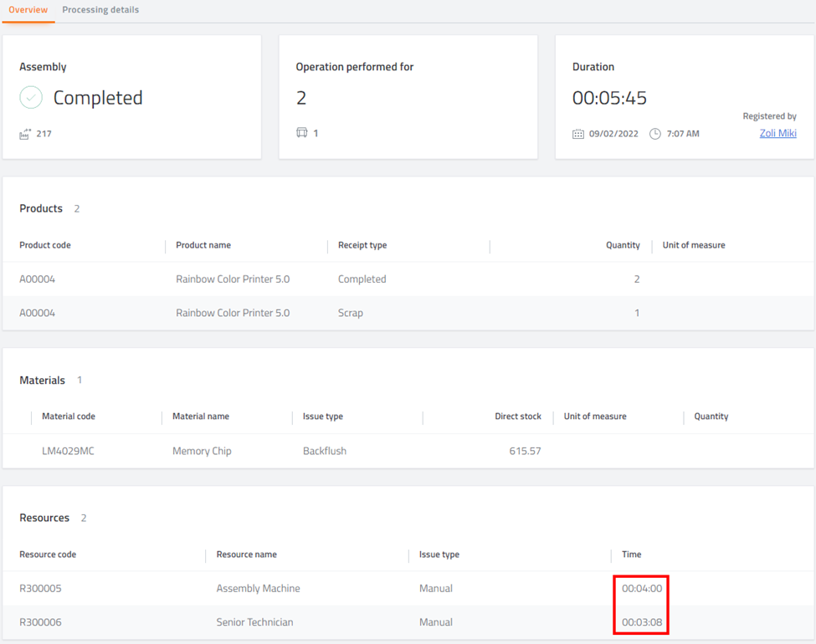The image size is (816, 644).
Task: Click the green Completed checkmark icon
Action: [31, 97]
